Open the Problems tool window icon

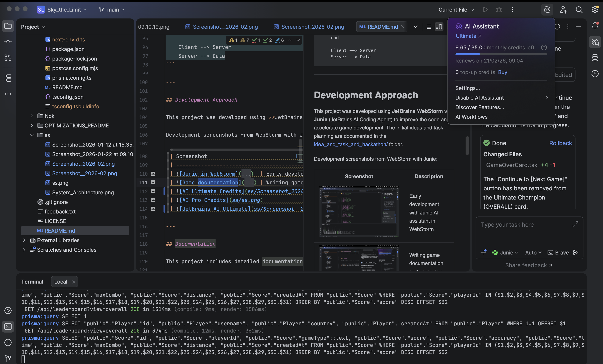pyautogui.click(x=8, y=342)
